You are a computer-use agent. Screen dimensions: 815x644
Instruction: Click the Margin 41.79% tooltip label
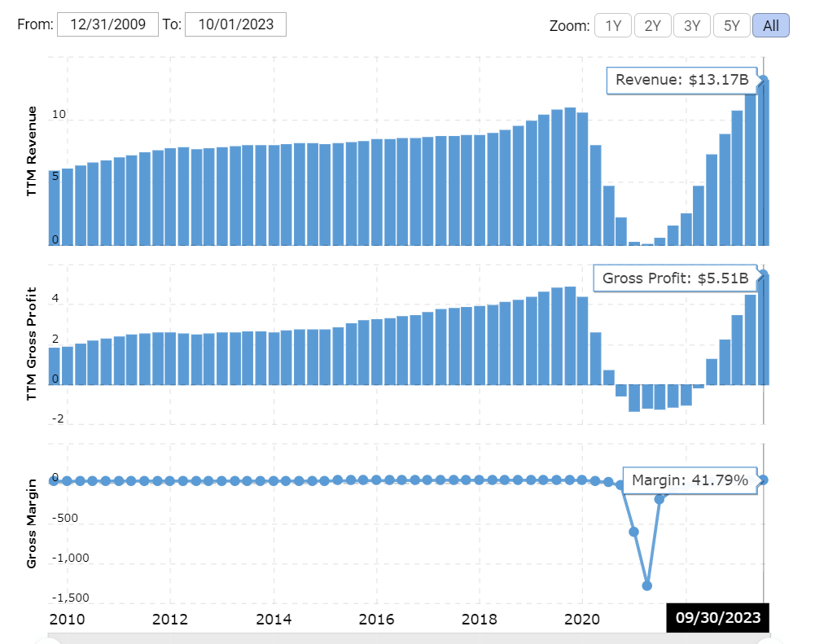tap(689, 480)
